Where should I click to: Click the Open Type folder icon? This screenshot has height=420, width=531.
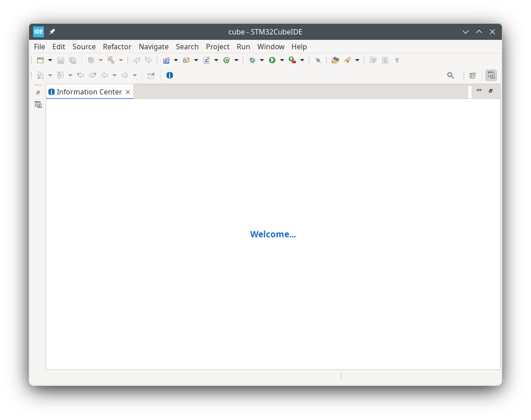[335, 60]
